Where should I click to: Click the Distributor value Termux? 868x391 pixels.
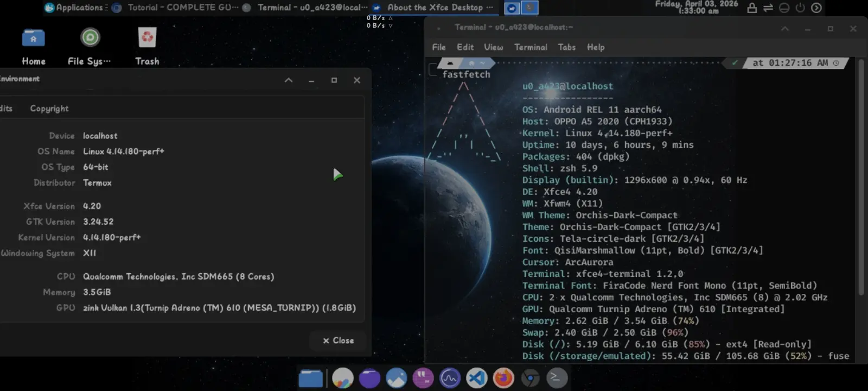(x=97, y=182)
